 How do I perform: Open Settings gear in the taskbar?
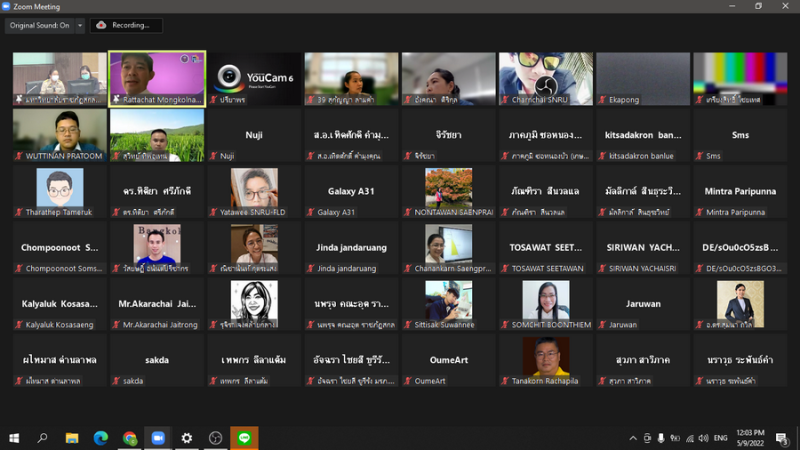(187, 438)
